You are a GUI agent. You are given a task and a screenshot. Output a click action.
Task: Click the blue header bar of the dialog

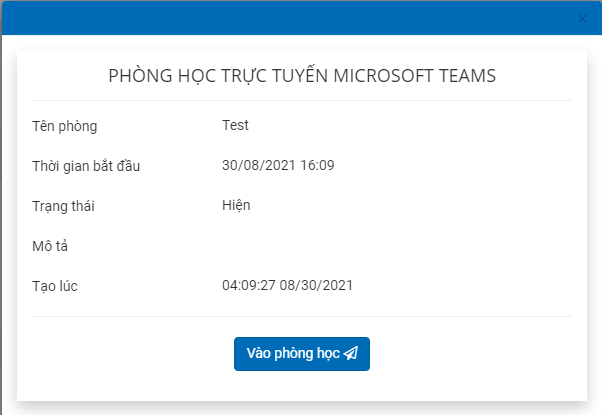pyautogui.click(x=300, y=18)
